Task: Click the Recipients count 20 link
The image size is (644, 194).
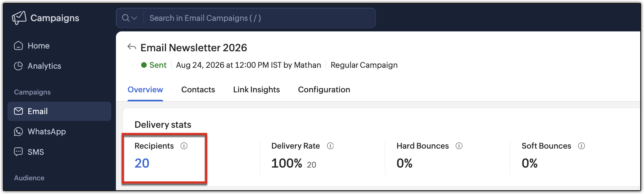Action: [142, 163]
